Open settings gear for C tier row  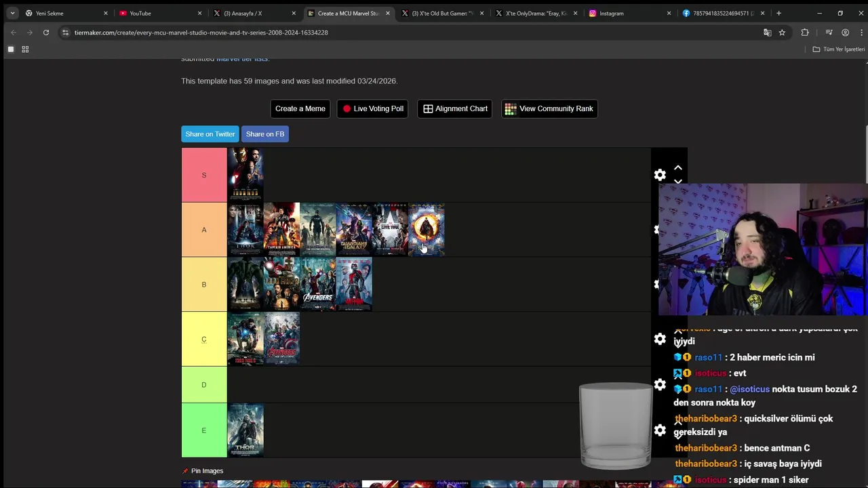(660, 339)
